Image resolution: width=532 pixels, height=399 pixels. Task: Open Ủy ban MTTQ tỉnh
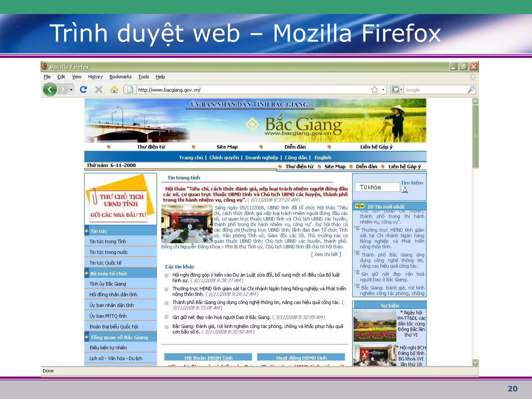[x=108, y=316]
